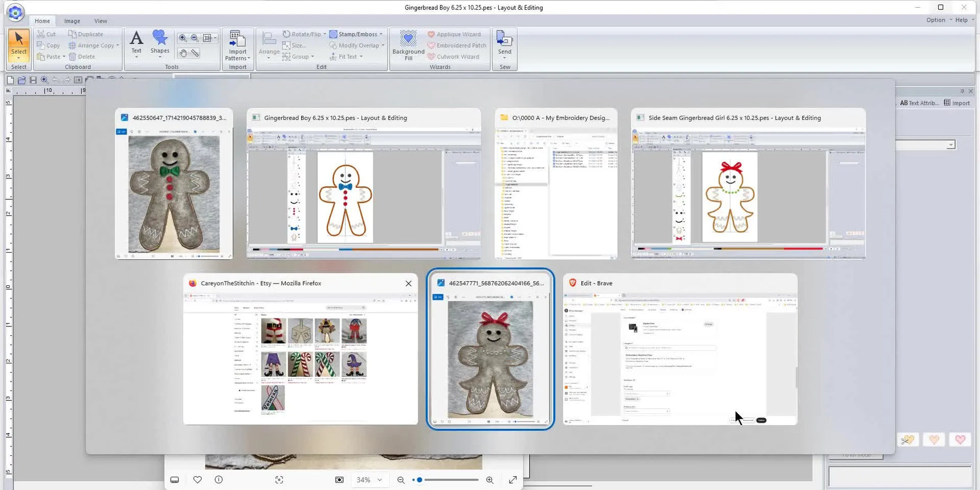Open the Option menu dropdown
The width and height of the screenshot is (980, 490).
(938, 20)
